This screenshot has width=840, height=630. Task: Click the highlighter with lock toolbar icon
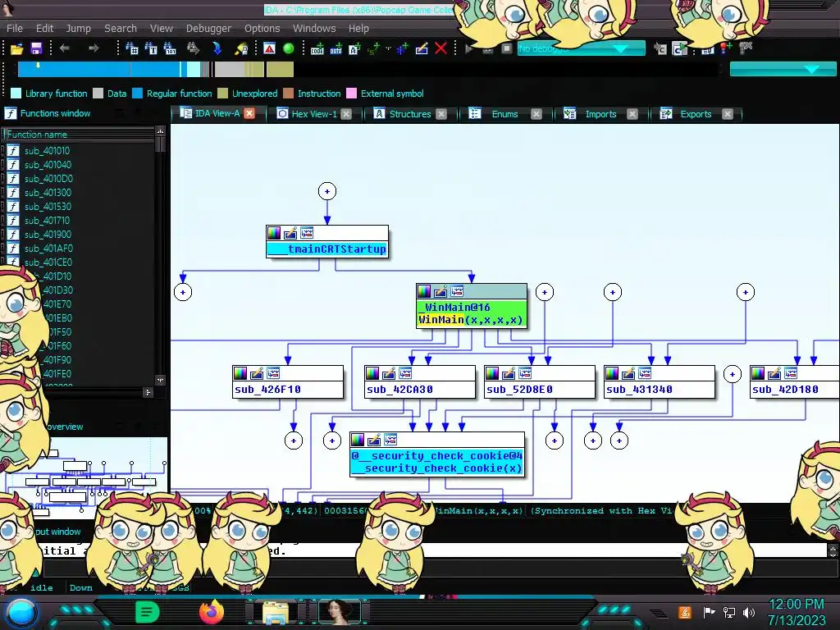click(242, 48)
